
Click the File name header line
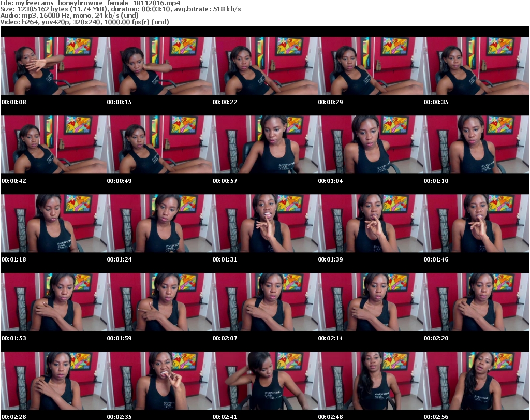pyautogui.click(x=90, y=3)
